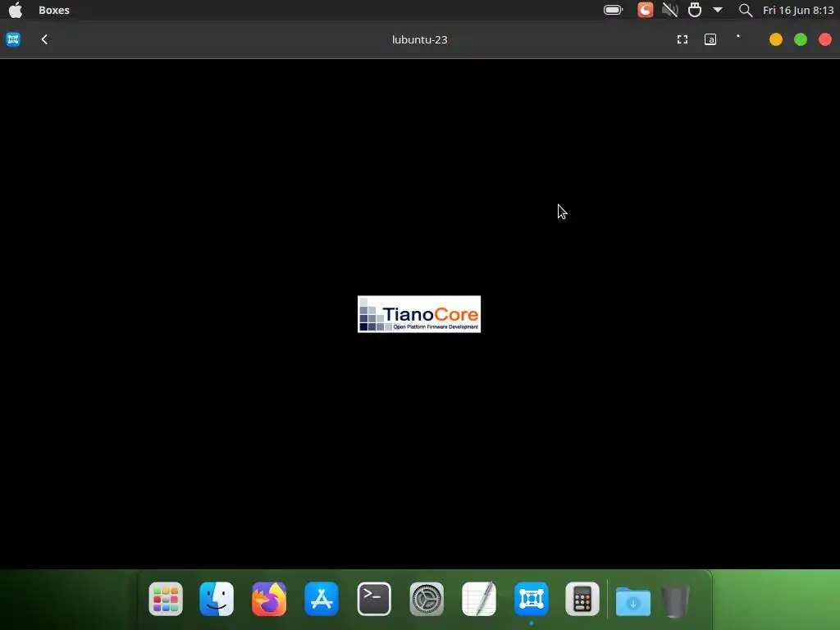Click the Boxes app icon in header bar
The width and height of the screenshot is (840, 630).
13,39
